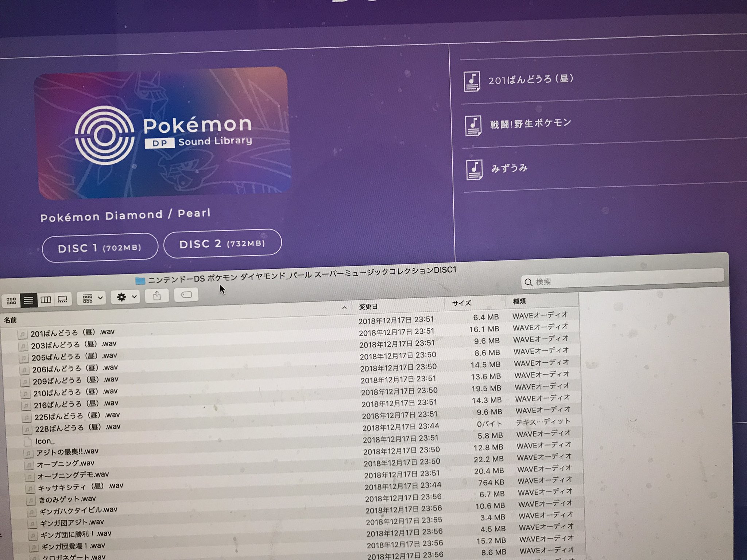
Task: Click the テキス…ディット type cell
Action: (543, 421)
